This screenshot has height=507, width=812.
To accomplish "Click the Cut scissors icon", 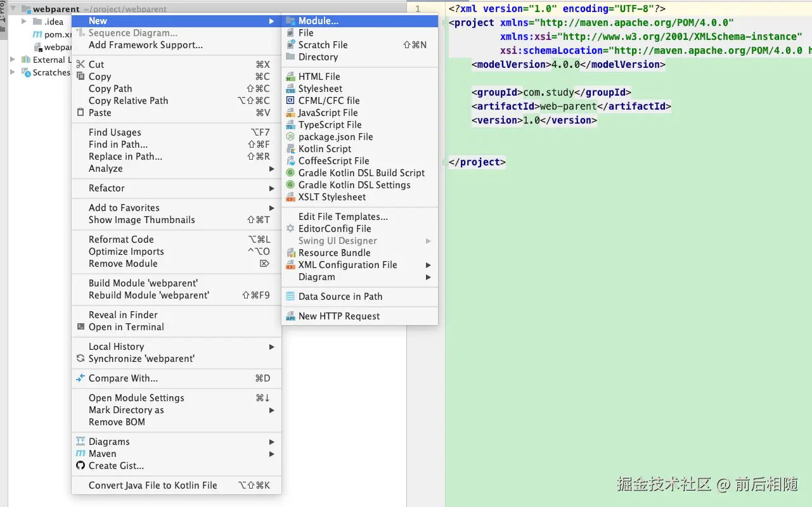I will 81,65.
